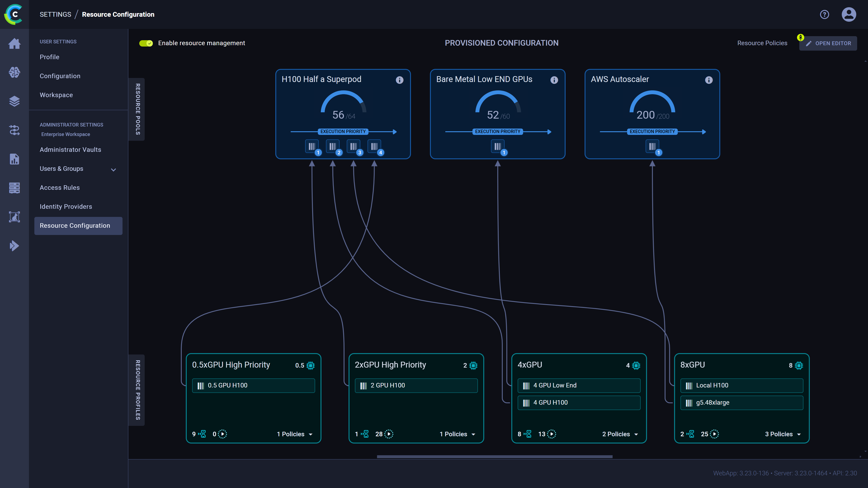Select Users & Groups menu item
This screenshot has height=488, width=868.
(61, 169)
